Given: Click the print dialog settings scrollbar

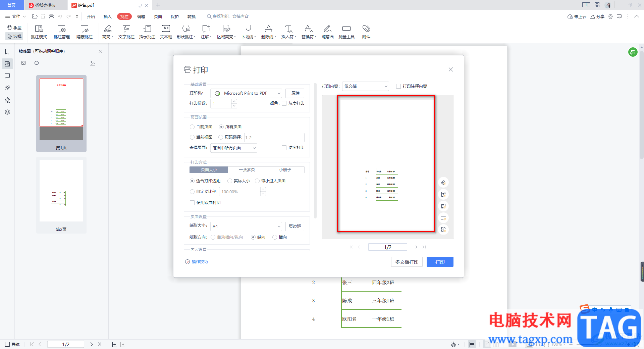Looking at the screenshot, I should pos(315,151).
